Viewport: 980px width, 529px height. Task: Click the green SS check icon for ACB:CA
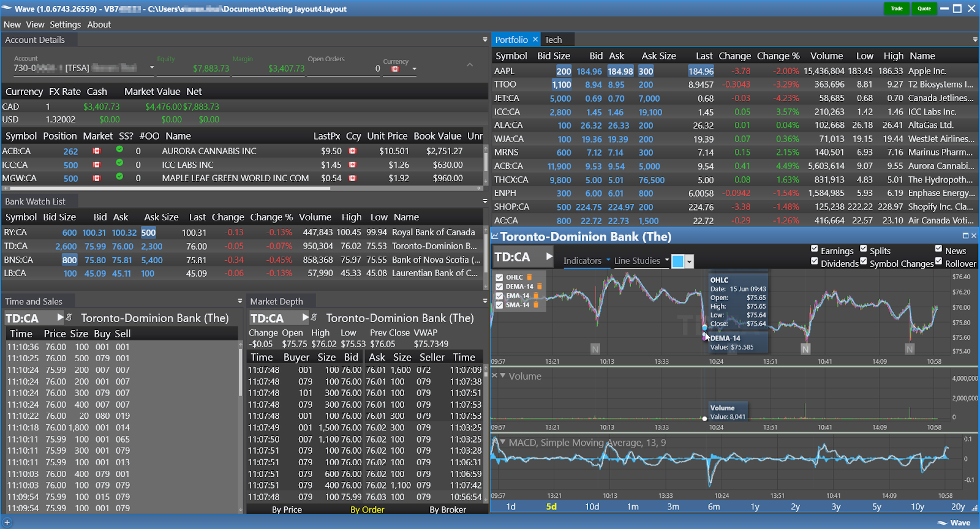point(119,149)
